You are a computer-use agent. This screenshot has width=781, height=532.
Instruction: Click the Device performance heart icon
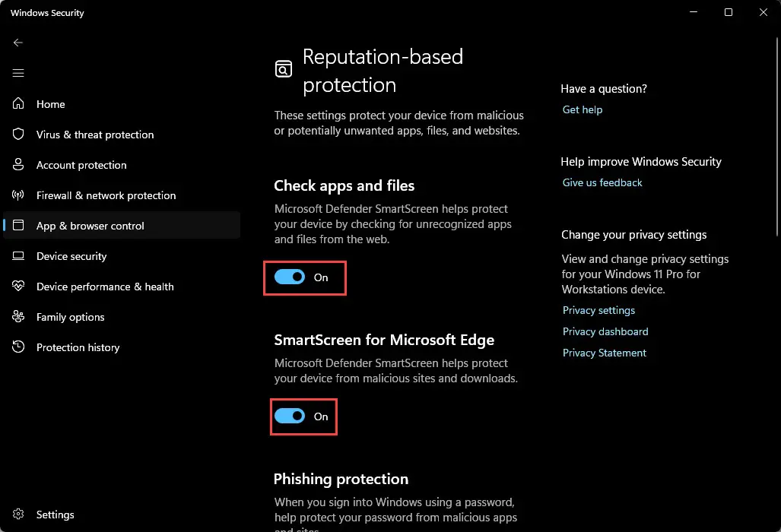click(18, 286)
